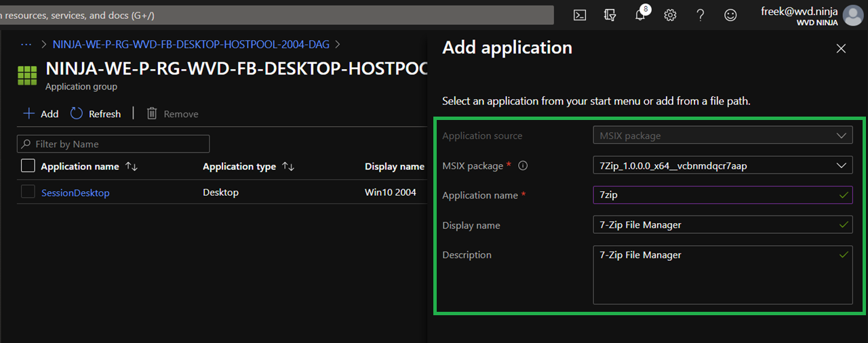Click the Add button

tap(41, 114)
